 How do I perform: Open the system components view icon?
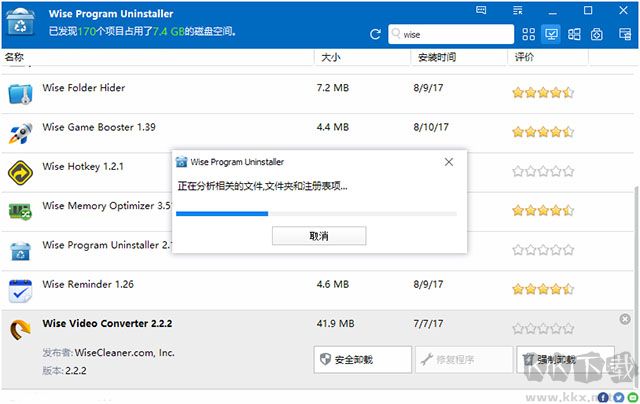(x=596, y=34)
